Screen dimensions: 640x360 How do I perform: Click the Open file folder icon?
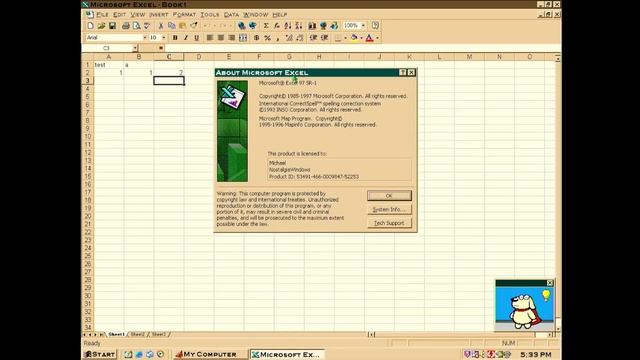point(101,26)
